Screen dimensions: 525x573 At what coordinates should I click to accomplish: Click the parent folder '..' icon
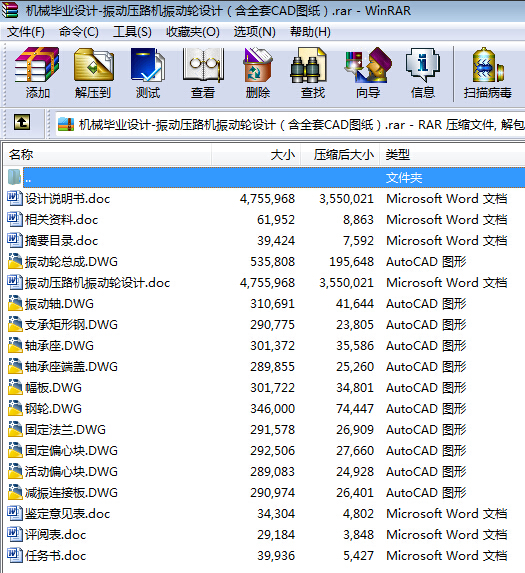[15, 177]
